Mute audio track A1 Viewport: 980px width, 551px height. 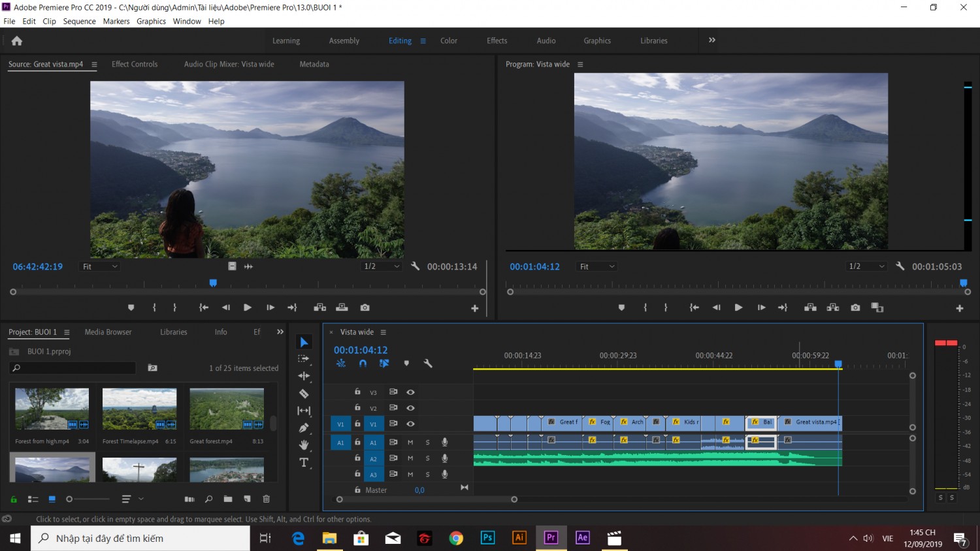410,443
